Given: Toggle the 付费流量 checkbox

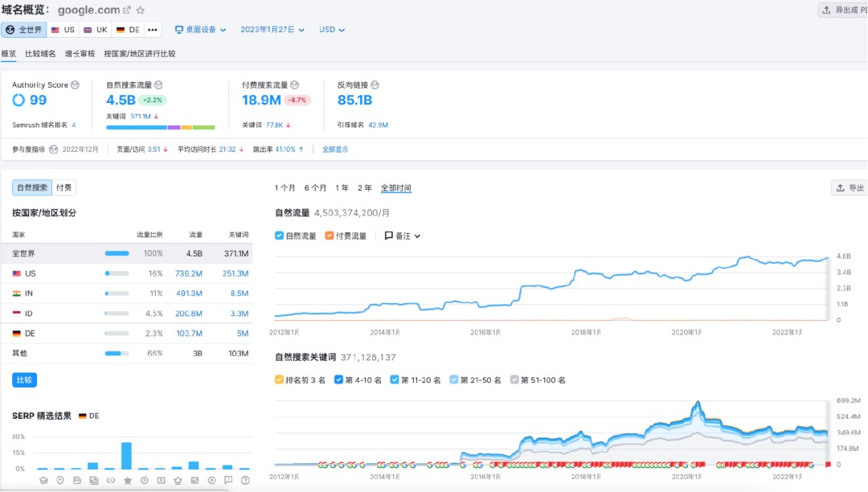Looking at the screenshot, I should click(330, 236).
